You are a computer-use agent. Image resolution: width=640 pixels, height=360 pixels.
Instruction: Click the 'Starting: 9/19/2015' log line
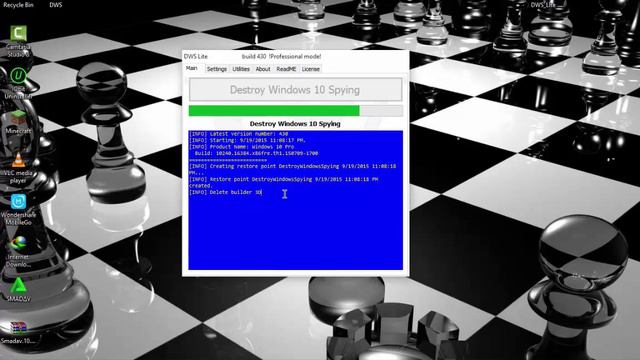(x=247, y=140)
